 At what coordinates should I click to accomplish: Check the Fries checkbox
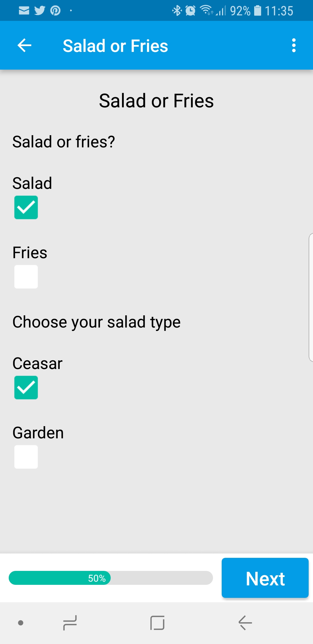[x=26, y=277]
